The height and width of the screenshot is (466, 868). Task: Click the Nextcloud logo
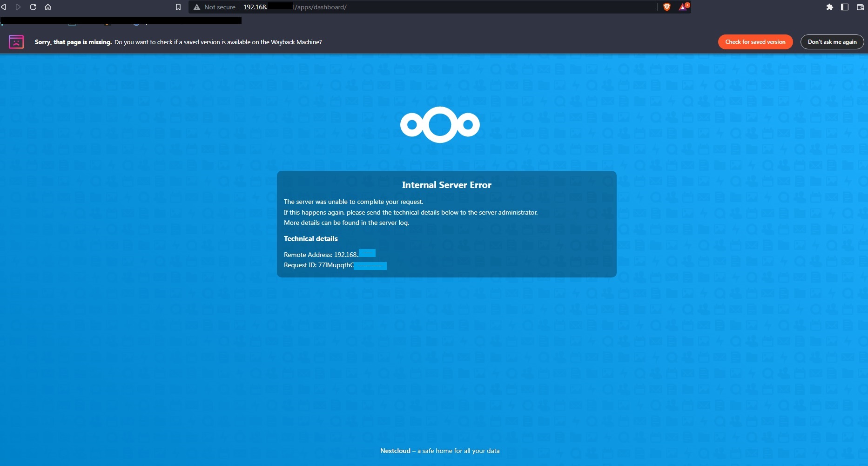[440, 125]
